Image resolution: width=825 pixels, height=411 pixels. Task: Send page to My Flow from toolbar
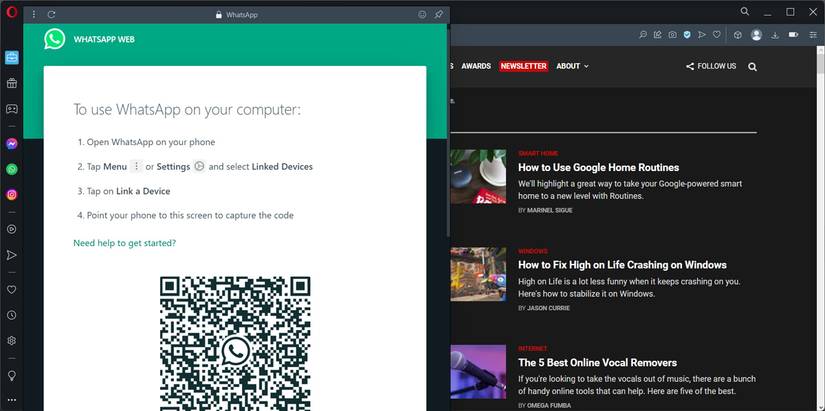pyautogui.click(x=702, y=35)
